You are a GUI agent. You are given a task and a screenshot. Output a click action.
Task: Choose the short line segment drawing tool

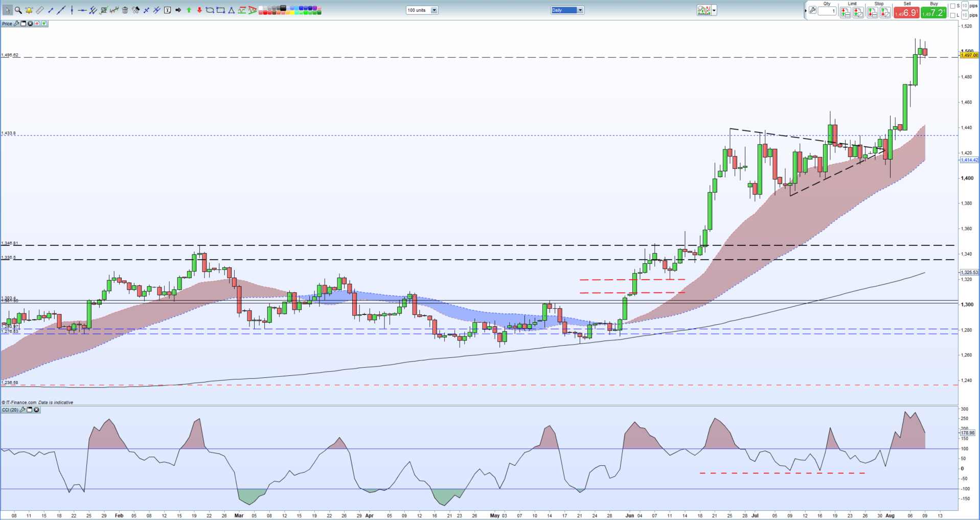click(x=51, y=10)
